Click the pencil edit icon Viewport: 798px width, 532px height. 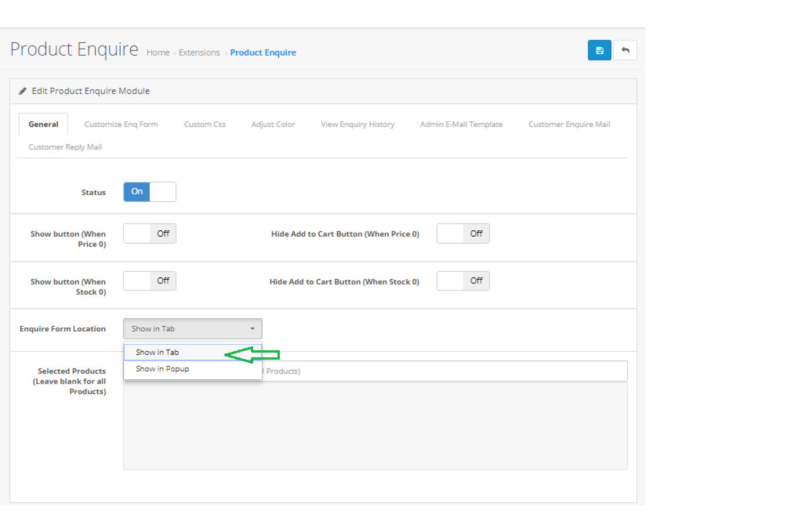(22, 90)
